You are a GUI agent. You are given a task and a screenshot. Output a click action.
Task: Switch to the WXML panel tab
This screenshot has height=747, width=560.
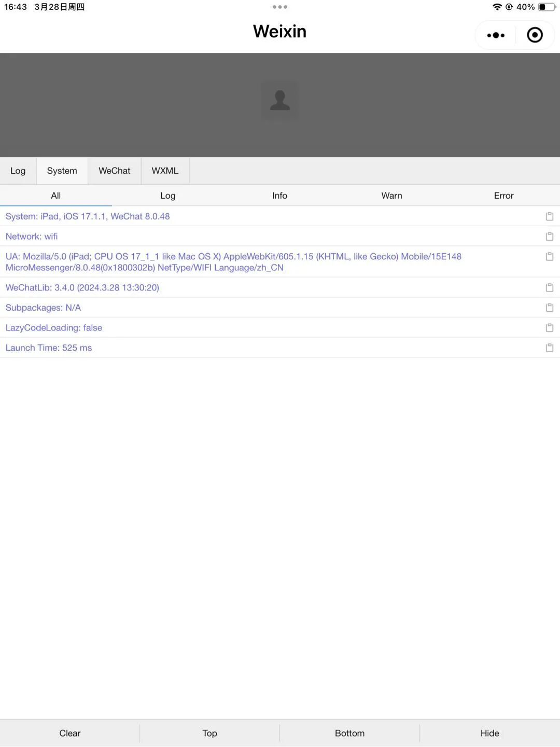tap(165, 171)
